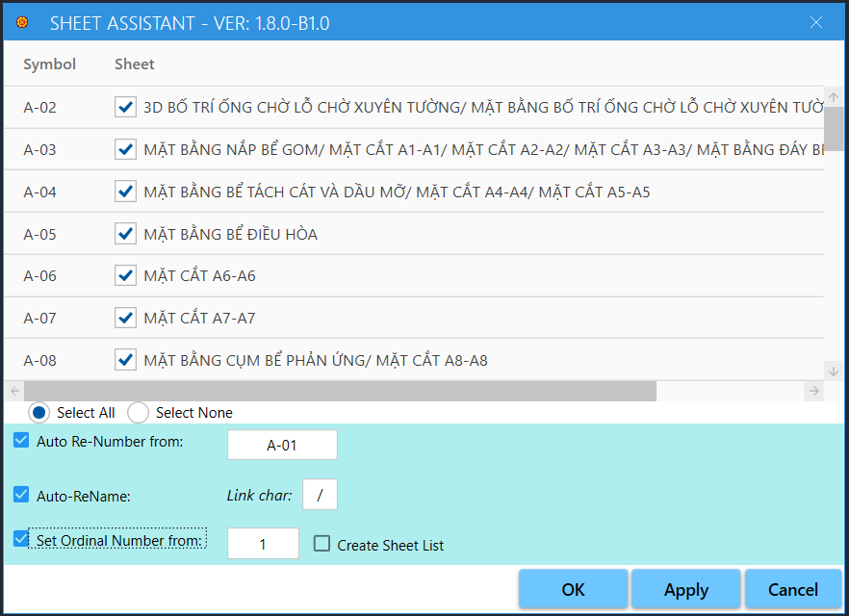The image size is (849, 616).
Task: Uncheck sheet A-02 checkbox
Action: pyautogui.click(x=125, y=107)
